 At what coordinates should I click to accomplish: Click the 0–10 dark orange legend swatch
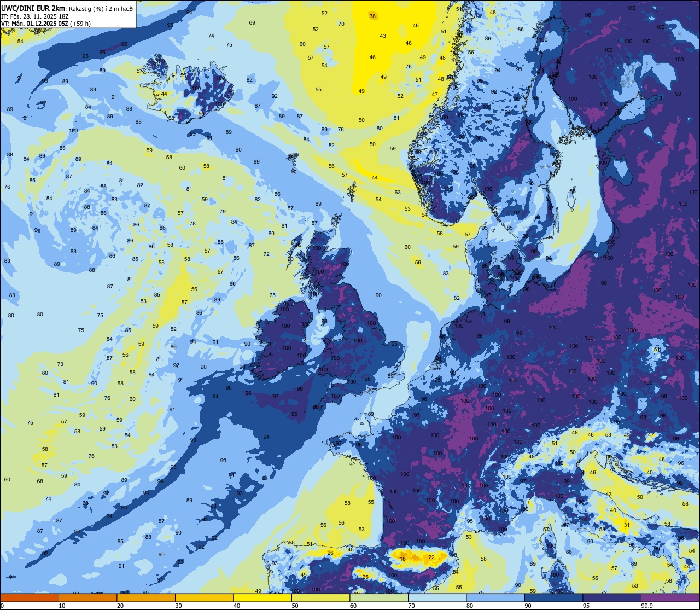coord(30,598)
